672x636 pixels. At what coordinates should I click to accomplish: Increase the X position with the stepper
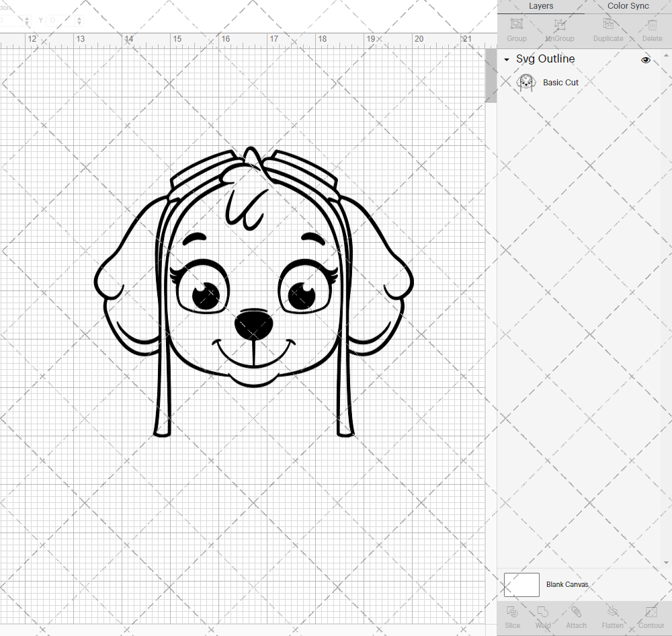(x=27, y=17)
